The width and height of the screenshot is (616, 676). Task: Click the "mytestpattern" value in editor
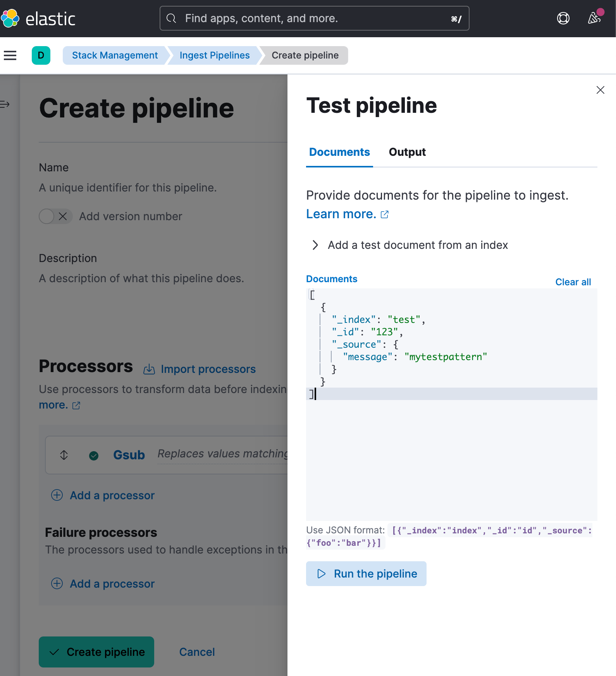pyautogui.click(x=446, y=357)
